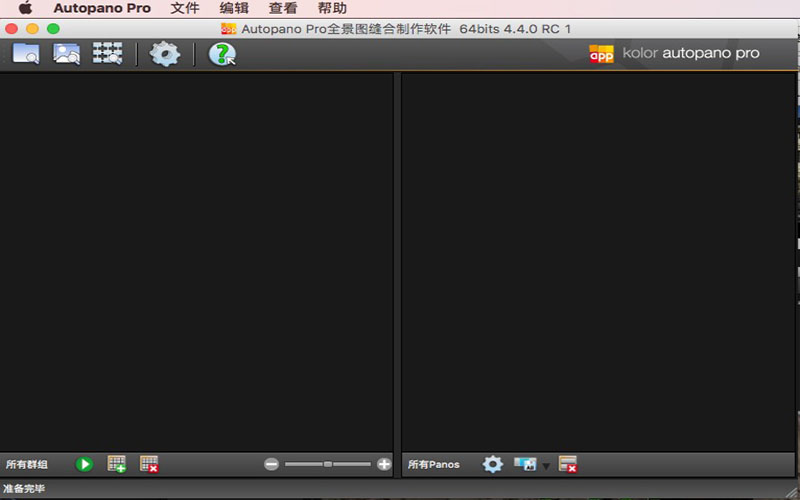Delete panoramas with the red X icon

click(568, 464)
